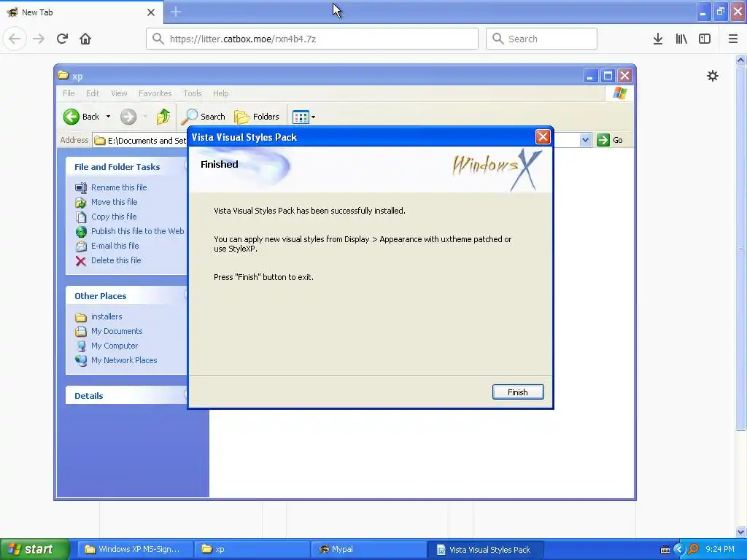Go up one folder level
This screenshot has height=560, width=747.
163,117
